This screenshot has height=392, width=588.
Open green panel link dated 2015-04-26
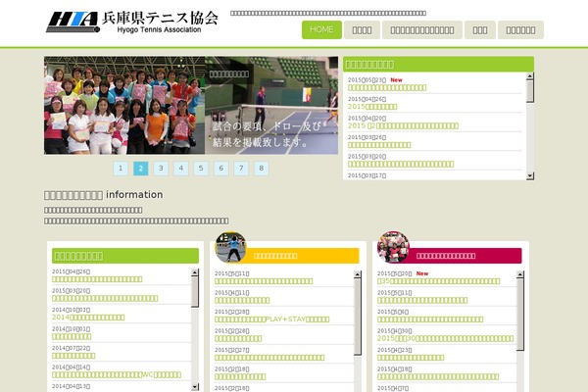click(x=97, y=279)
